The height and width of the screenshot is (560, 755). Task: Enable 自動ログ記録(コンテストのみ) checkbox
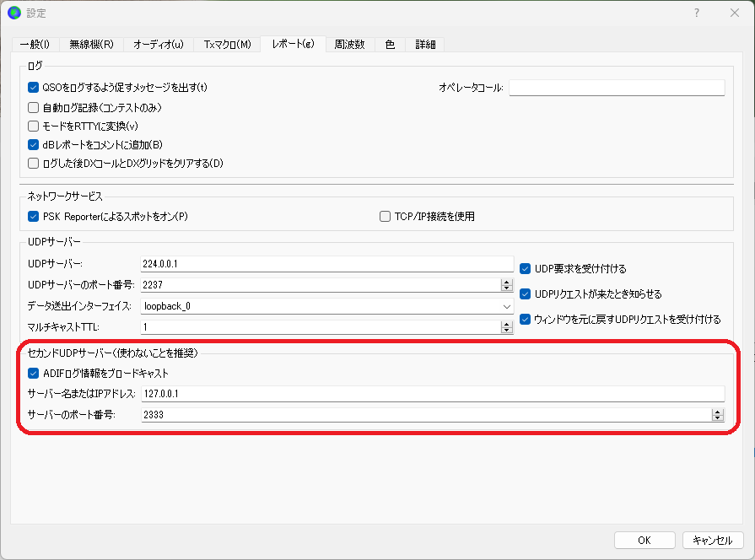tap(33, 107)
